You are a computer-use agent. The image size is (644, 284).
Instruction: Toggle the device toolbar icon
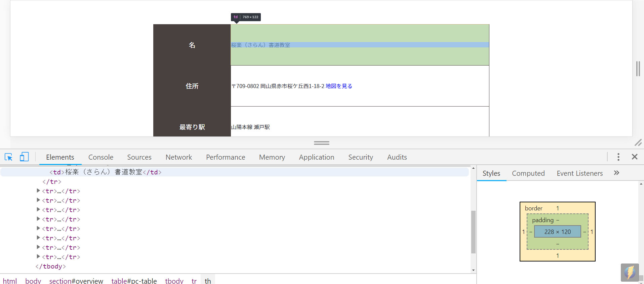(24, 157)
